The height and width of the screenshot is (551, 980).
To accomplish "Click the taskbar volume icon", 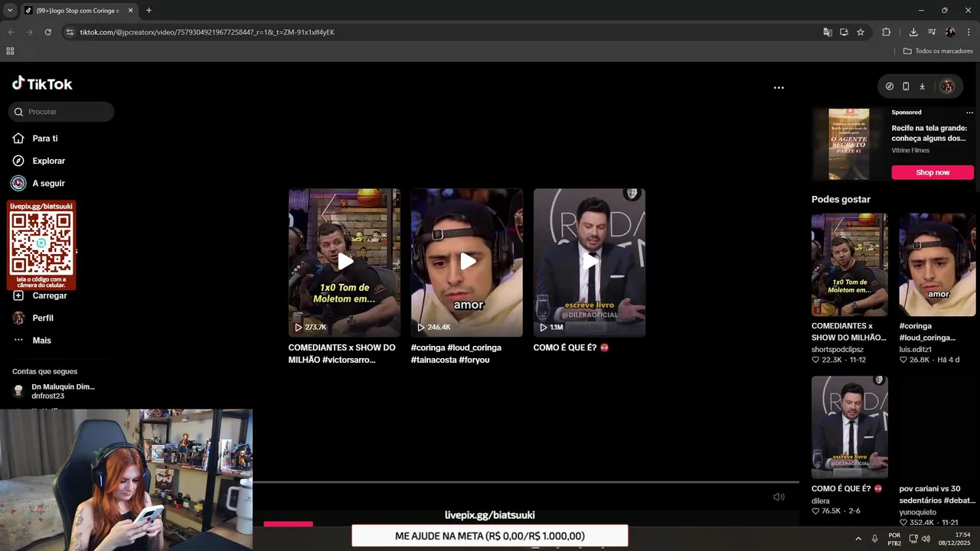I will (926, 539).
